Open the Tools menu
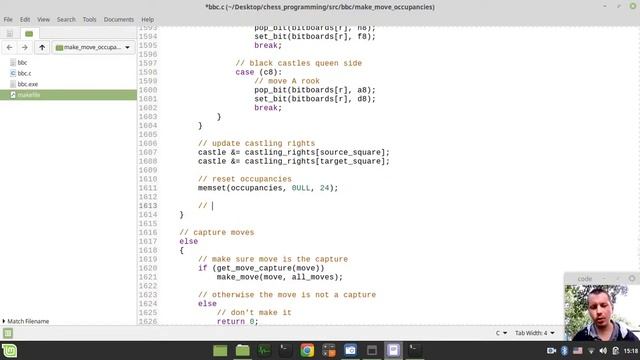The image size is (640, 360). coord(89,19)
